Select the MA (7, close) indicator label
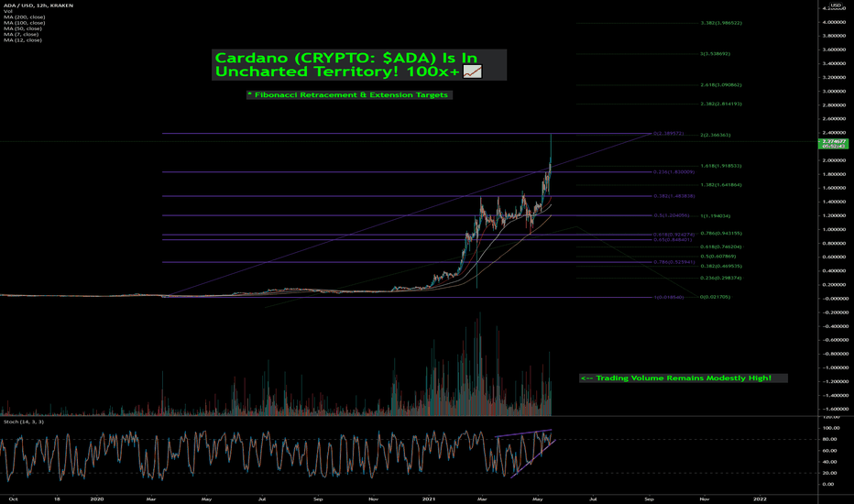854x504 pixels. (x=21, y=34)
